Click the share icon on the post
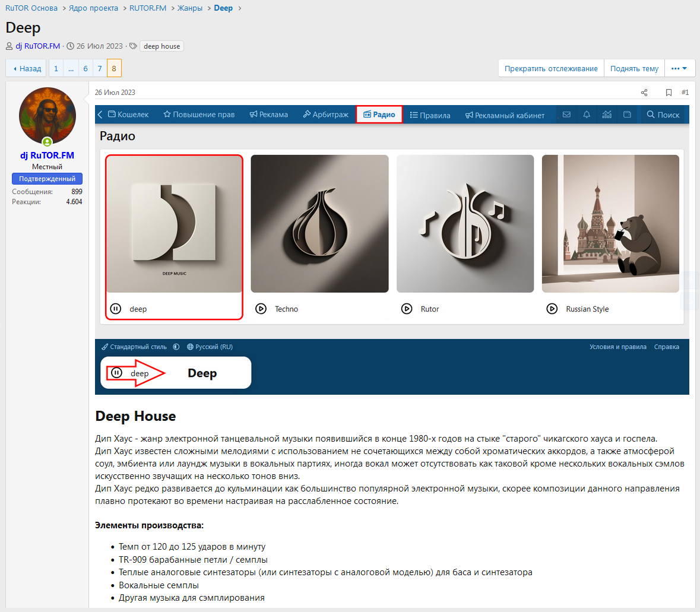This screenshot has height=612, width=700. [x=644, y=93]
